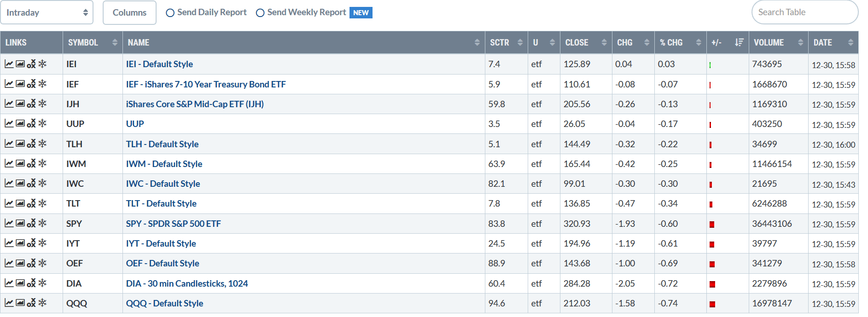This screenshot has width=868, height=317.
Task: Sort by the SYMBOL column header
Action: (x=92, y=42)
